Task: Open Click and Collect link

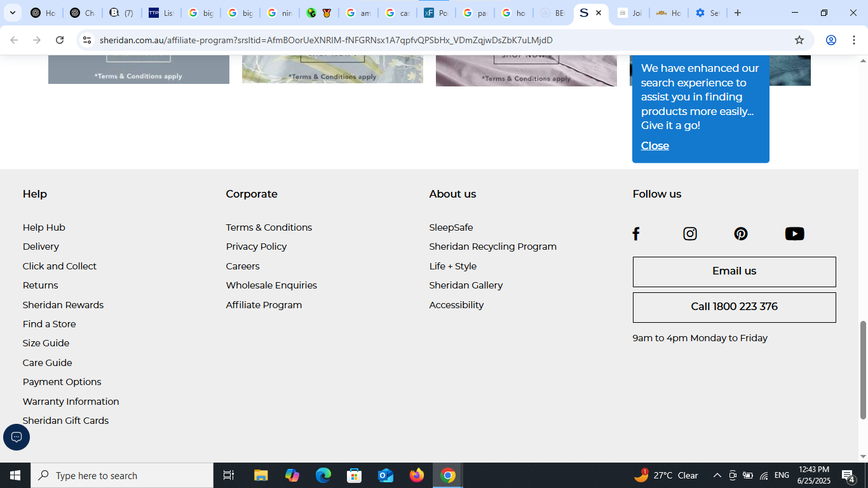Action: 60,266
